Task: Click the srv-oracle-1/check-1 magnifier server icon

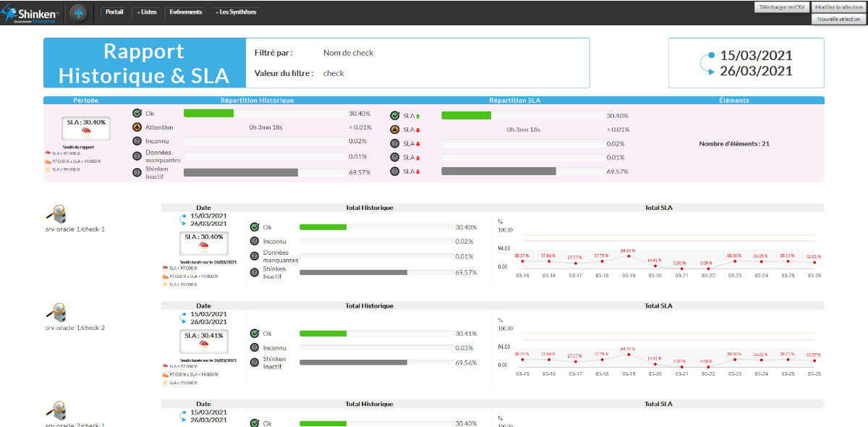Action: click(x=57, y=215)
